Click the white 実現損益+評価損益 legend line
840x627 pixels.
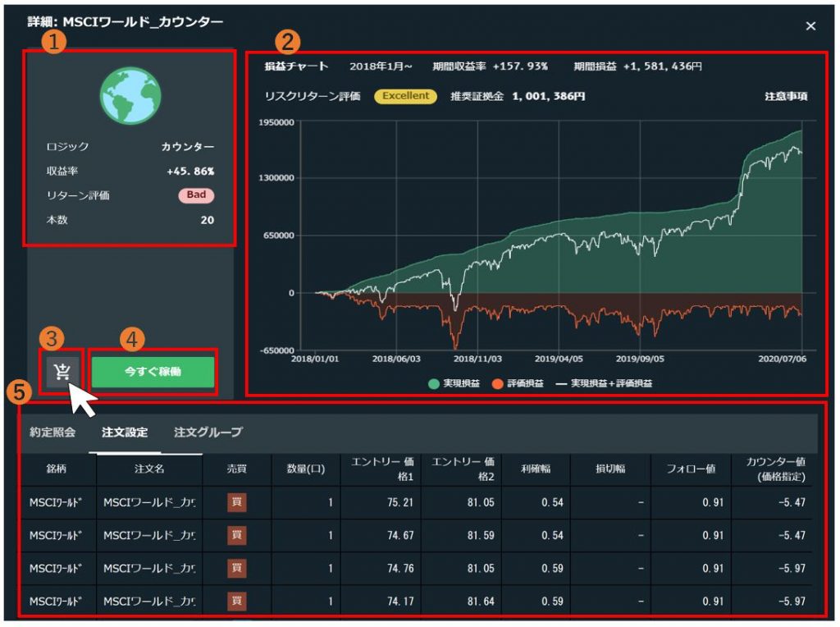click(561, 384)
